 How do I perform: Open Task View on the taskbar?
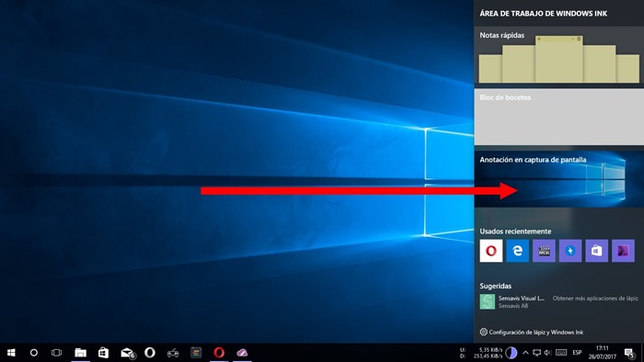click(x=57, y=353)
